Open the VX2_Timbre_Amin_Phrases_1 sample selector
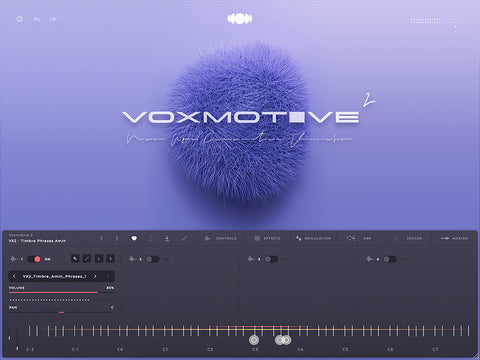 [54, 276]
